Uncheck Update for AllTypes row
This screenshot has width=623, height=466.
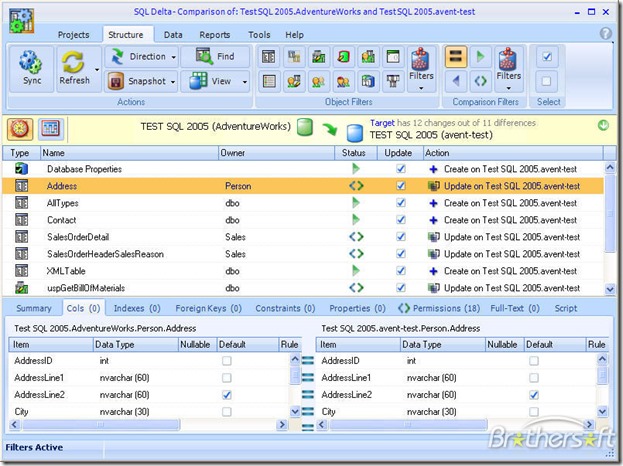point(400,203)
